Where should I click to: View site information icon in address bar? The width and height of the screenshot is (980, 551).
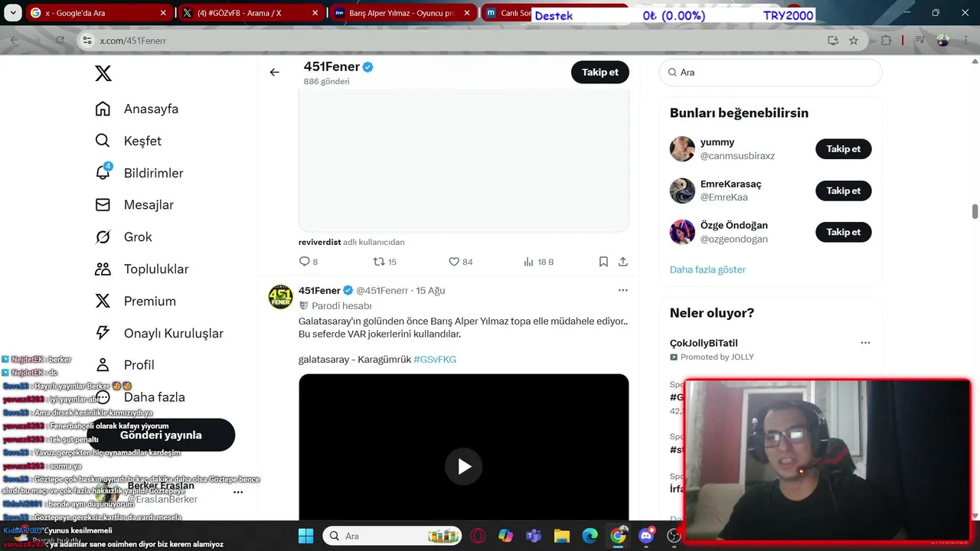[x=88, y=41]
